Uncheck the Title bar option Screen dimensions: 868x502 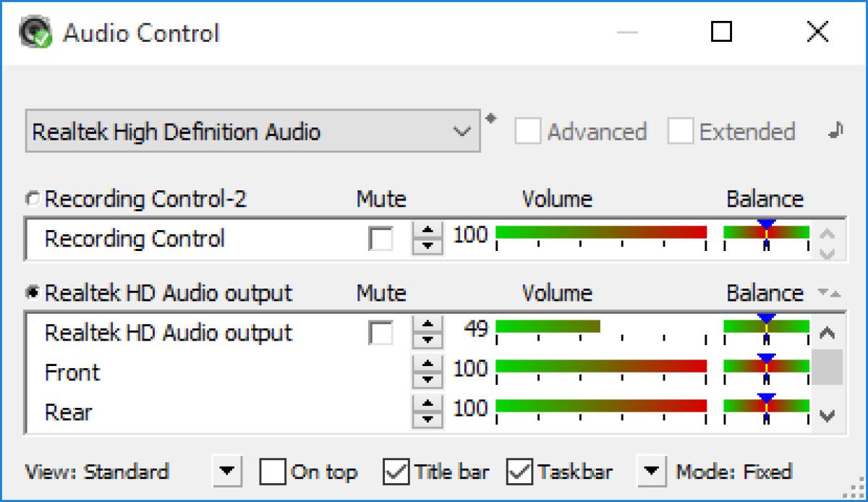coord(395,472)
